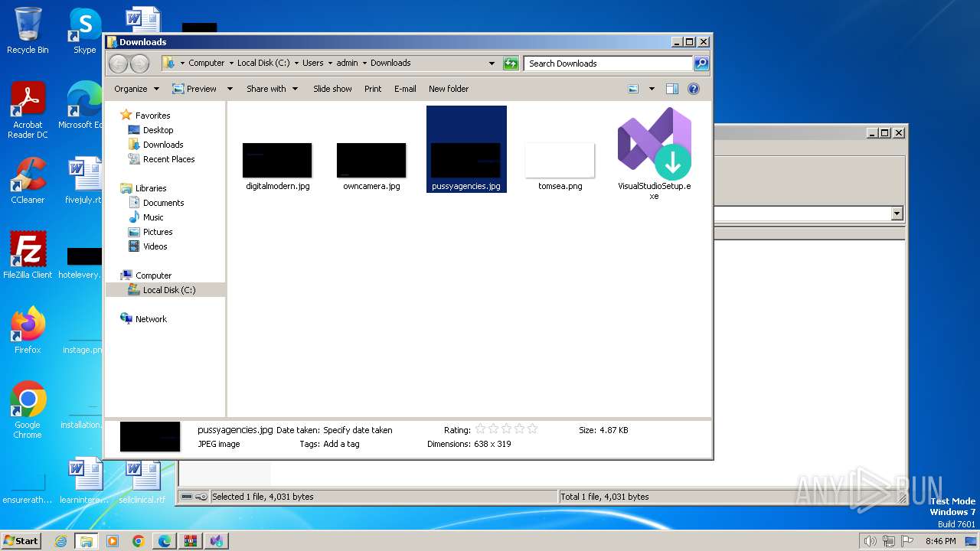
Task: Open CCleaner desktop shortcut
Action: 28,181
